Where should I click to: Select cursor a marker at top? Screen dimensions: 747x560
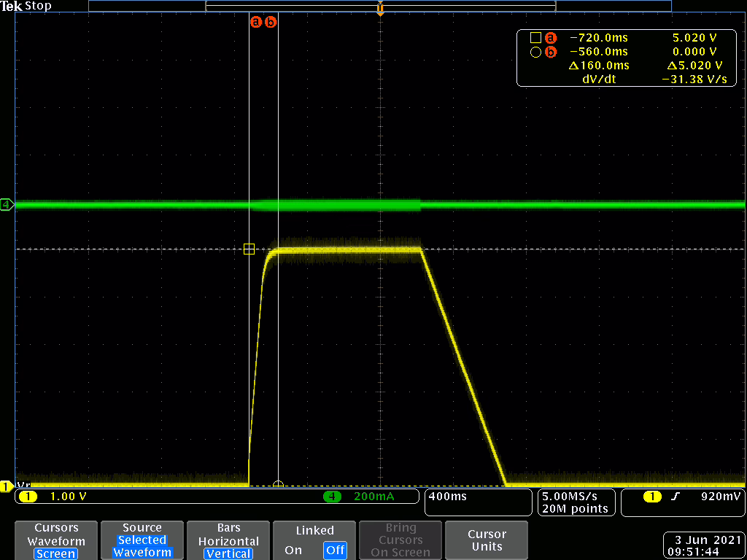(255, 22)
